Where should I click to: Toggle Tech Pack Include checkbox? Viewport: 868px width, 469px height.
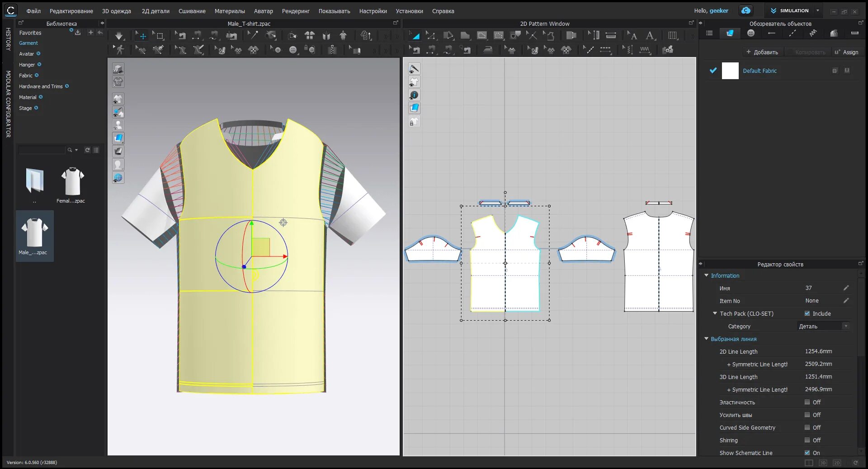pos(807,313)
